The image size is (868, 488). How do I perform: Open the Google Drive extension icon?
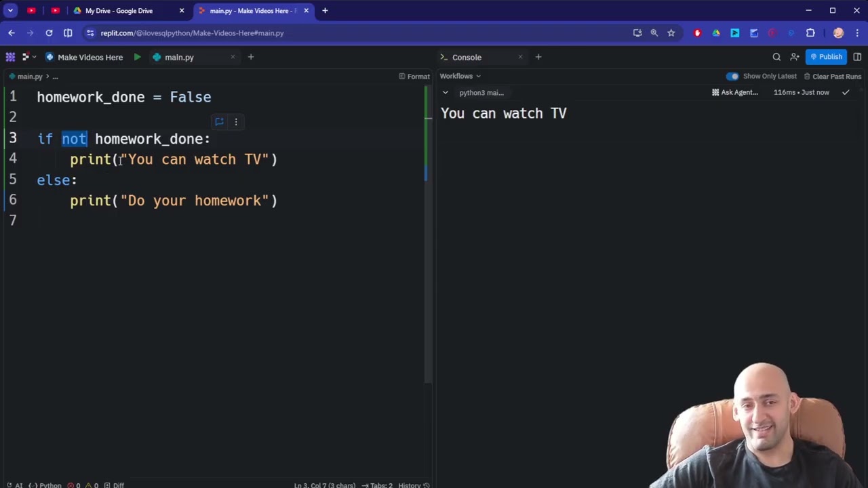coord(716,33)
